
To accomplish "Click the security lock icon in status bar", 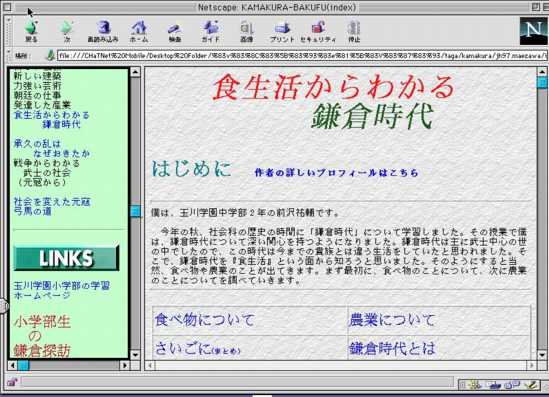I will (13, 382).
